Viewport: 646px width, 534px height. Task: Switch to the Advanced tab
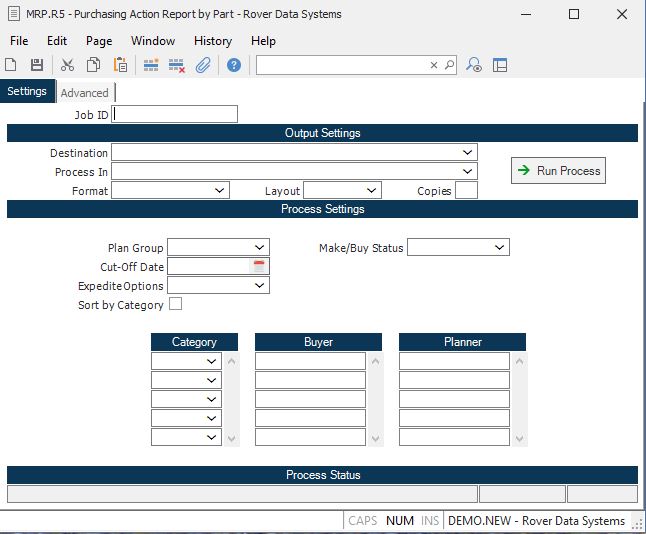(x=84, y=93)
